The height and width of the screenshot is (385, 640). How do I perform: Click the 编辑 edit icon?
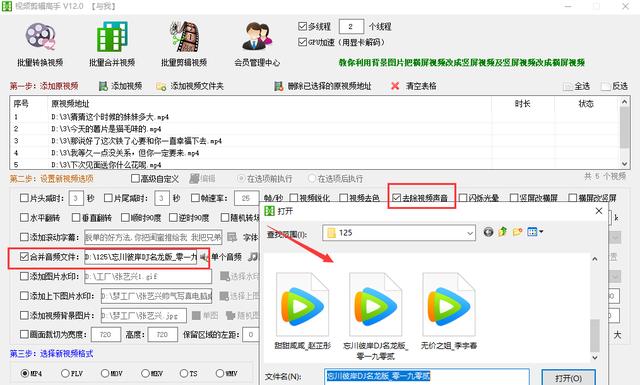click(194, 179)
